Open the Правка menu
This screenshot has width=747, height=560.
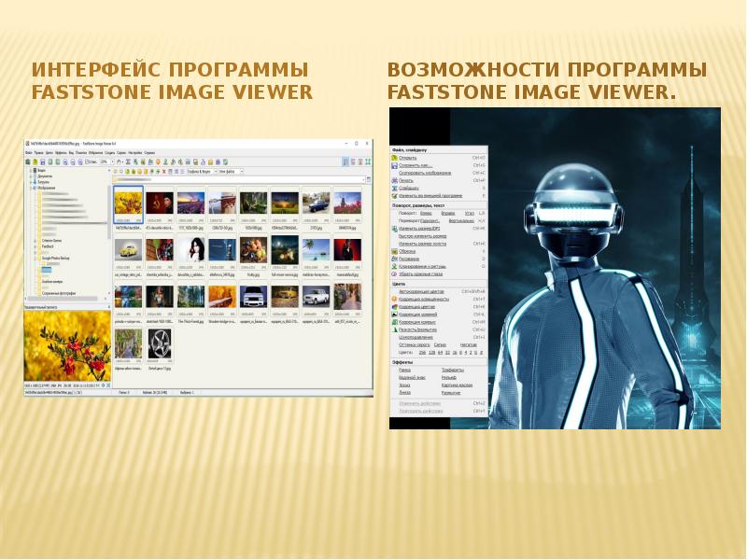tap(39, 153)
